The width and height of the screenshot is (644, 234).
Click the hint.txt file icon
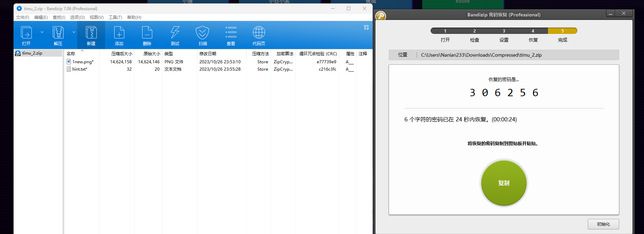point(69,69)
